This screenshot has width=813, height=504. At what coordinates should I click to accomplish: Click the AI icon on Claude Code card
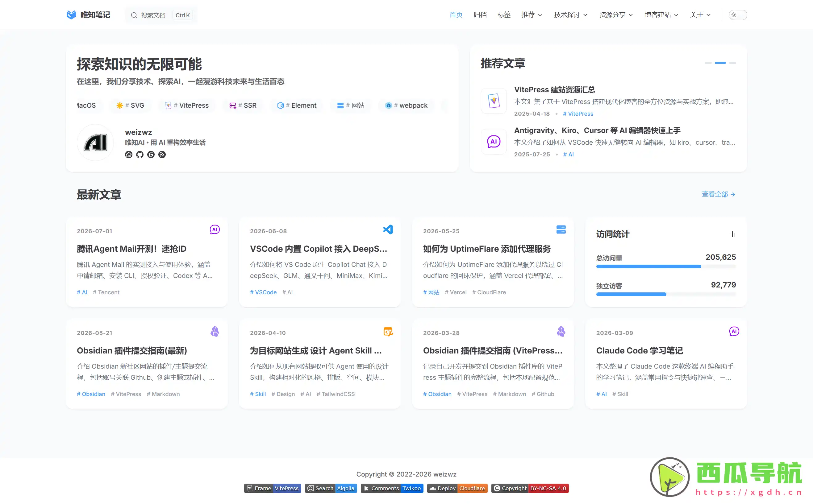click(x=734, y=331)
